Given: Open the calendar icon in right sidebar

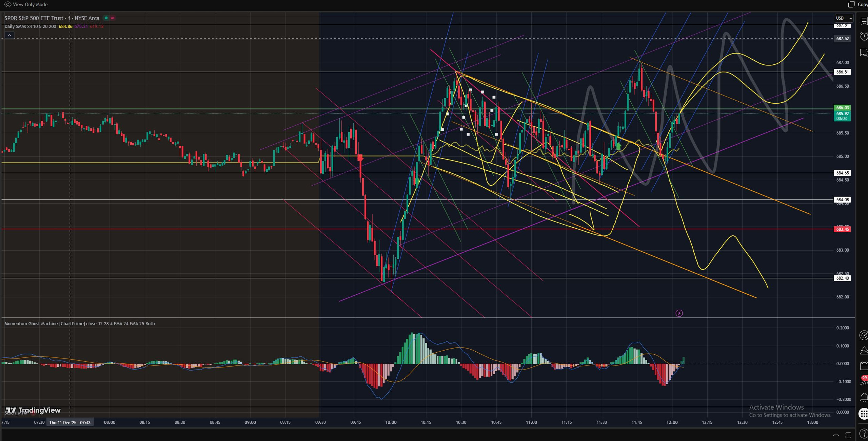Looking at the screenshot, I should 864,366.
